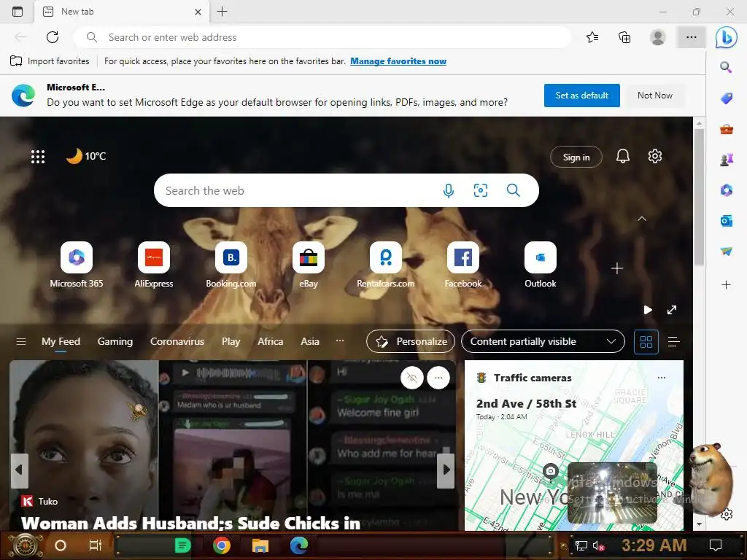This screenshot has width=747, height=560.
Task: Switch to the Play tab
Action: coord(231,341)
